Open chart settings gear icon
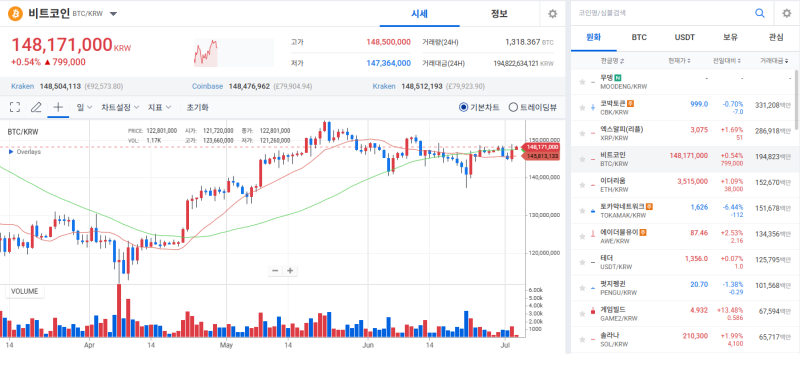 click(552, 14)
